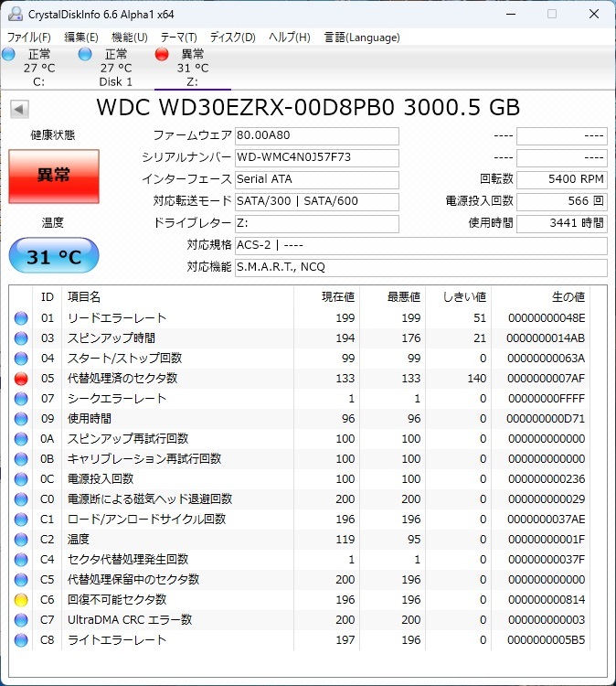Click raw value 0000000007AF
Viewport: 616px width, 686px height.
point(546,379)
